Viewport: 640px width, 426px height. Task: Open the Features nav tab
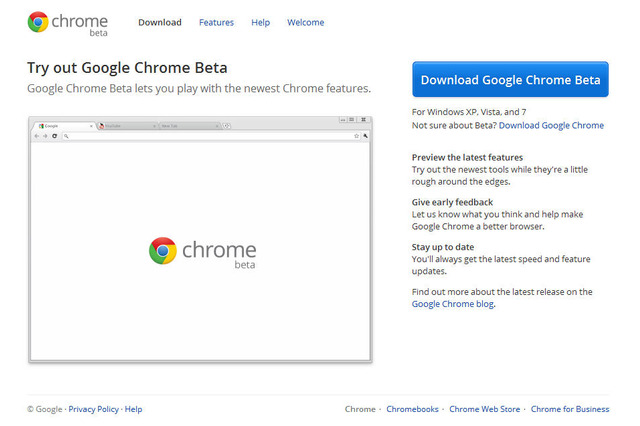coord(216,22)
